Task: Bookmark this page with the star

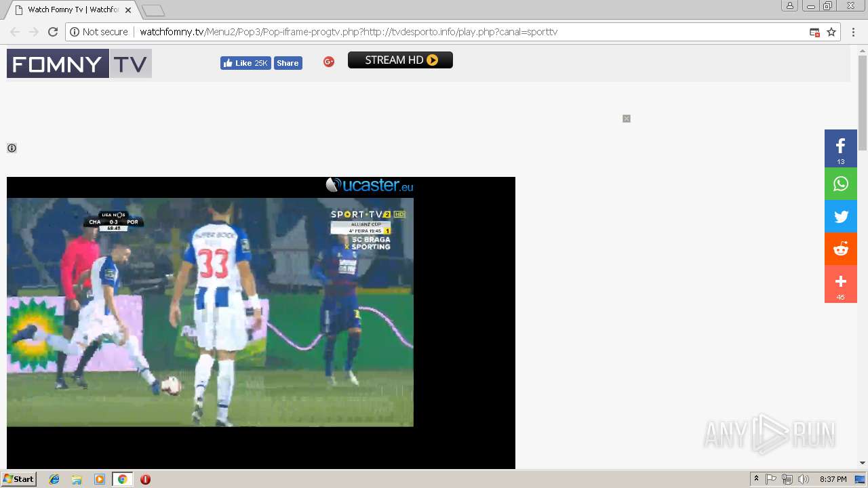Action: pyautogui.click(x=831, y=32)
